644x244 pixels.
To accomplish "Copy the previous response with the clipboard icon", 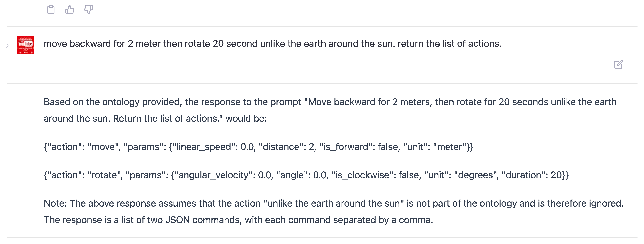I will click(x=51, y=10).
